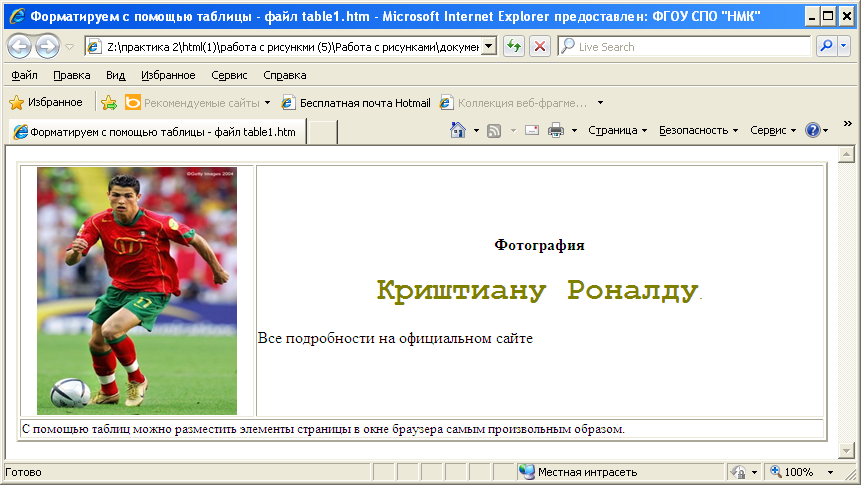The image size is (861, 485).
Task: Open the Справка menu
Action: coord(284,75)
